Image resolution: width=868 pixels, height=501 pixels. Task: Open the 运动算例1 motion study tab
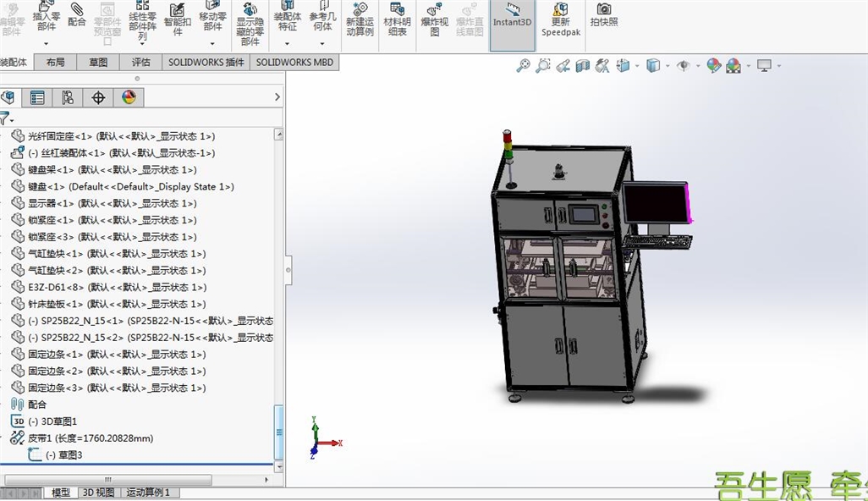[x=148, y=493]
